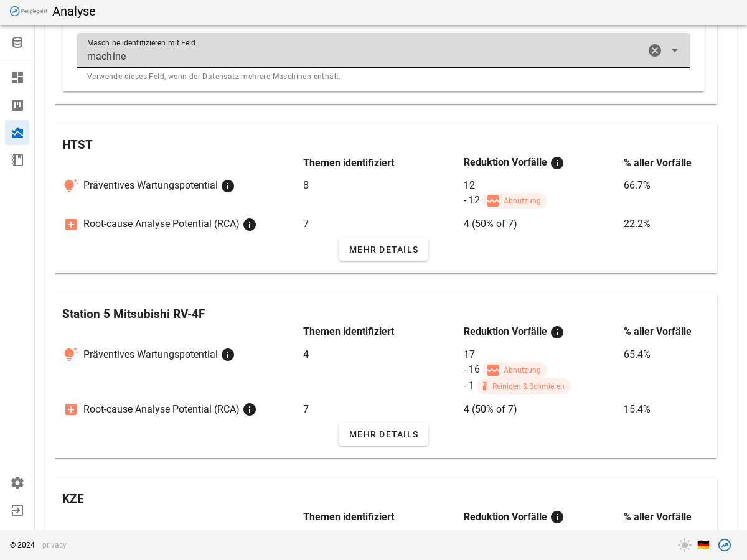Click Station 5 lightbulb preventive maintenance icon
Screen dimensions: 747x560
[x=71, y=355]
